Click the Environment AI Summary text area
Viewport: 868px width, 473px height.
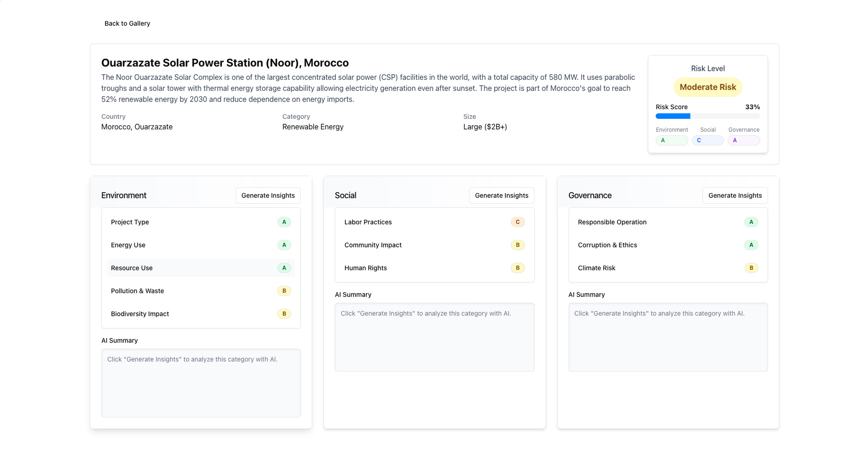point(201,383)
